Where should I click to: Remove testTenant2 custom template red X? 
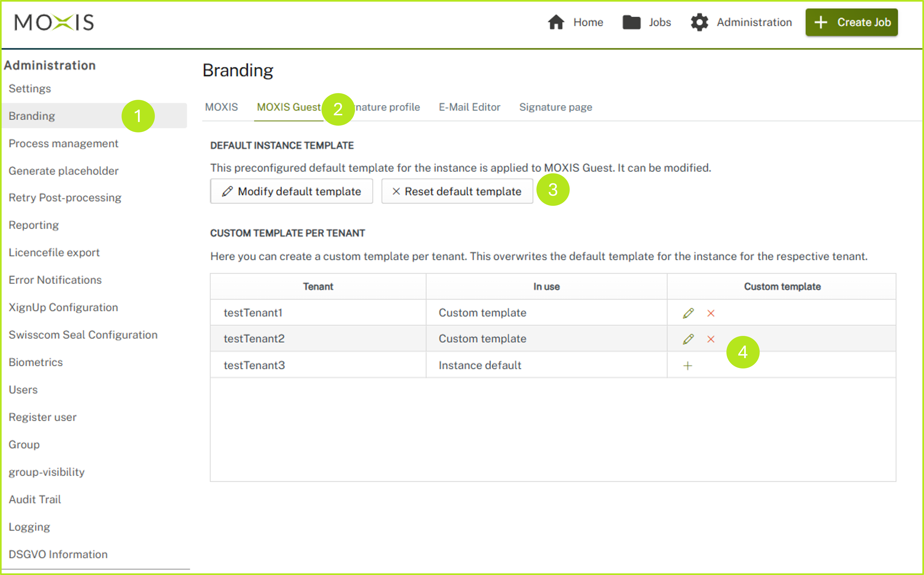point(711,339)
